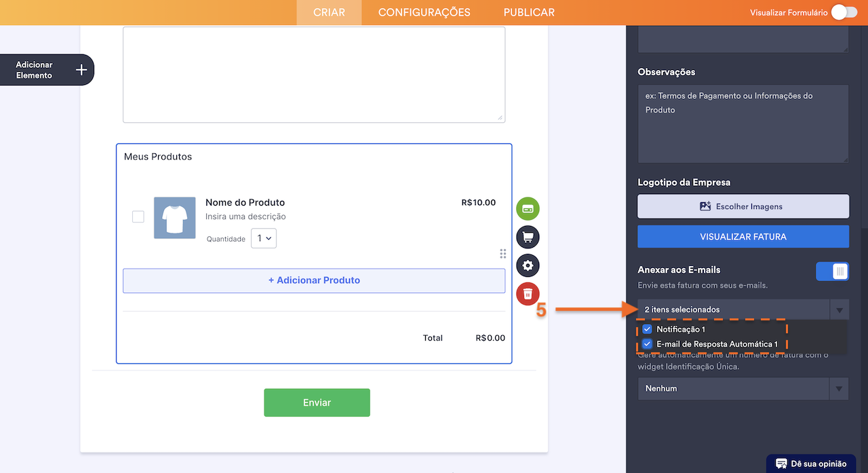The width and height of the screenshot is (868, 473).
Task: Click the image icon inside Escolher Imagens
Action: 707,206
